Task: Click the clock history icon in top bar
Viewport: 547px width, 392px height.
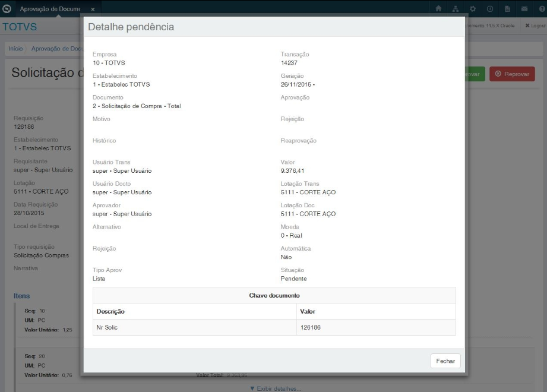Action: click(490, 9)
